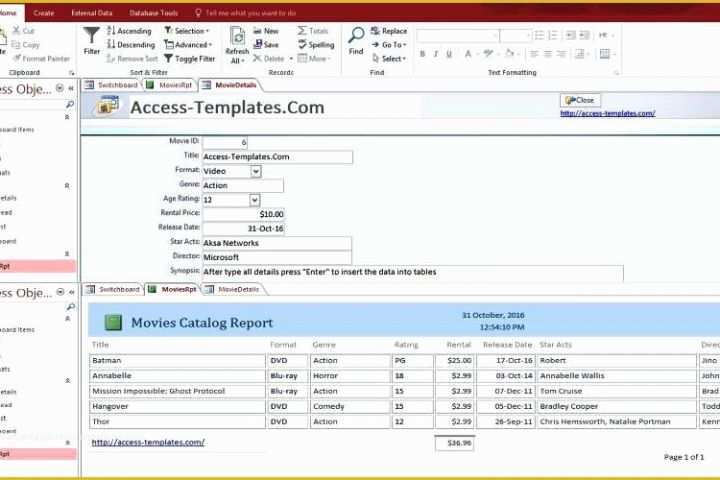Click the Totals button in Records
This screenshot has width=720, height=480.
[x=313, y=31]
